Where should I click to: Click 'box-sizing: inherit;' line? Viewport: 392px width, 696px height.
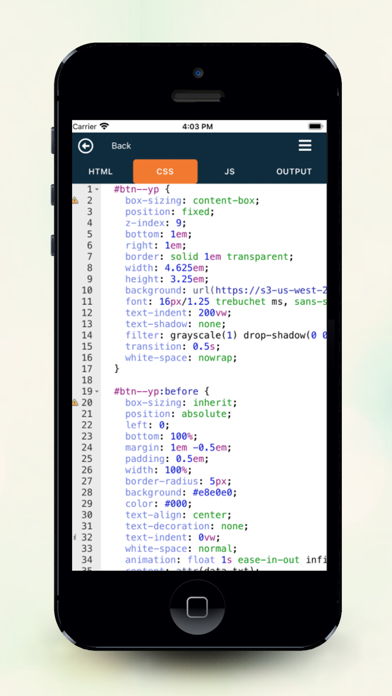pyautogui.click(x=181, y=403)
